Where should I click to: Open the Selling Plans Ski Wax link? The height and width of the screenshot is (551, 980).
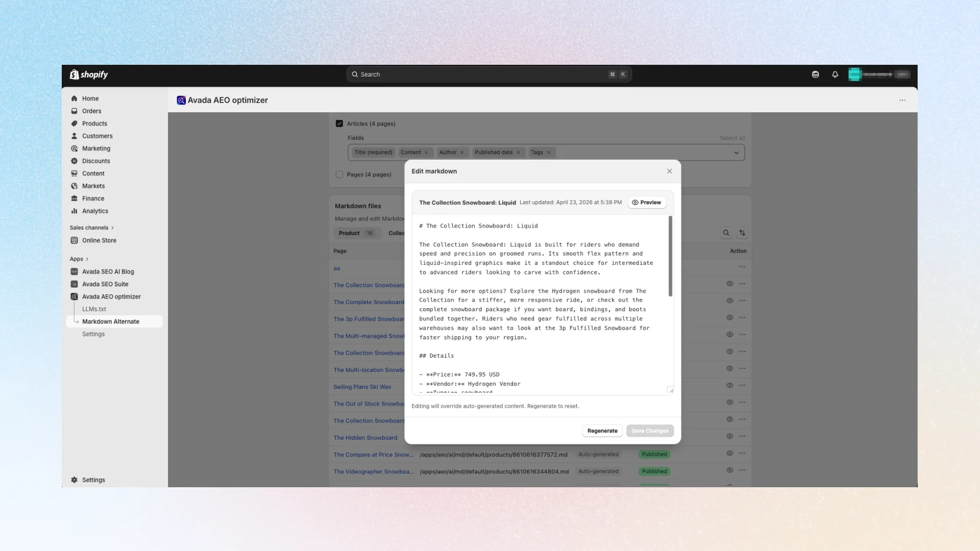click(362, 387)
